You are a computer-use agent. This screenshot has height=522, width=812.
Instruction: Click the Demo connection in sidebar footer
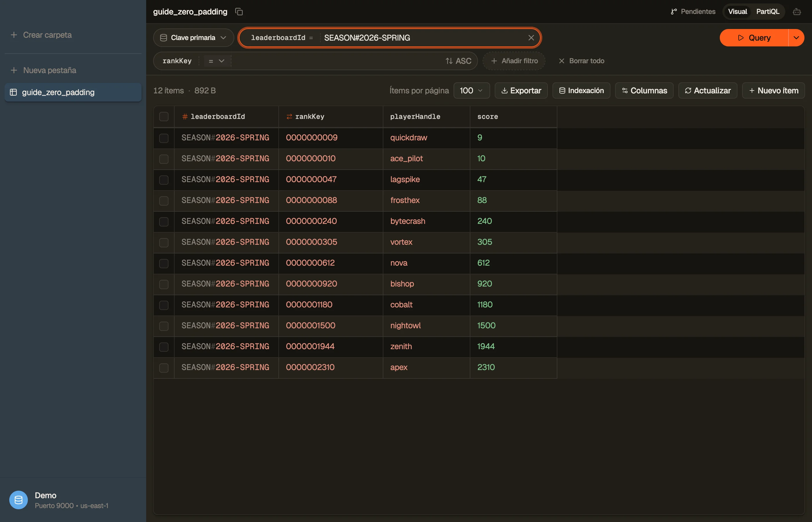point(73,500)
